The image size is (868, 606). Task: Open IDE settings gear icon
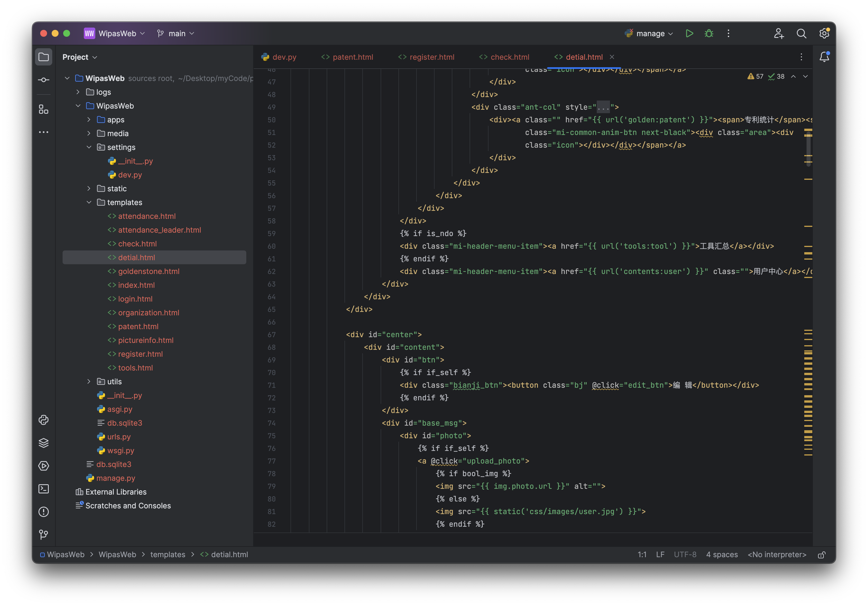pyautogui.click(x=824, y=33)
